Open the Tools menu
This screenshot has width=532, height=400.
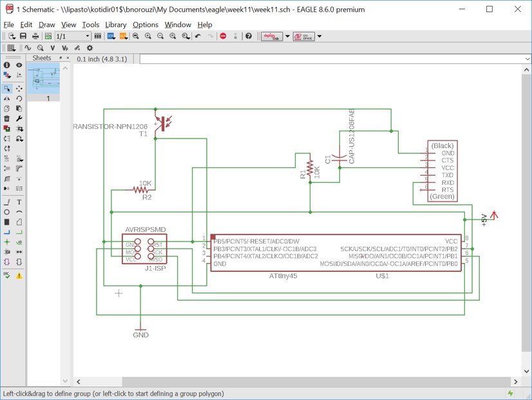[91, 24]
